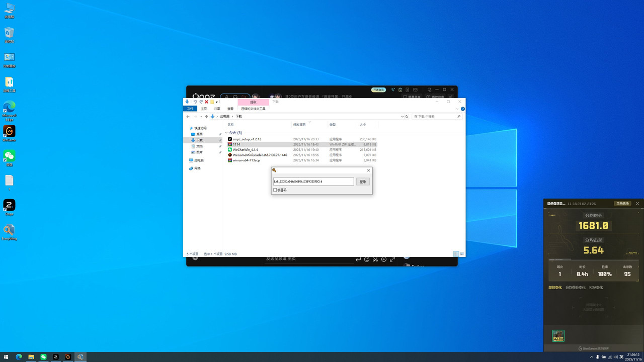Select the Control Panel desktop icon
The width and height of the screenshot is (644, 362).
click(9, 59)
